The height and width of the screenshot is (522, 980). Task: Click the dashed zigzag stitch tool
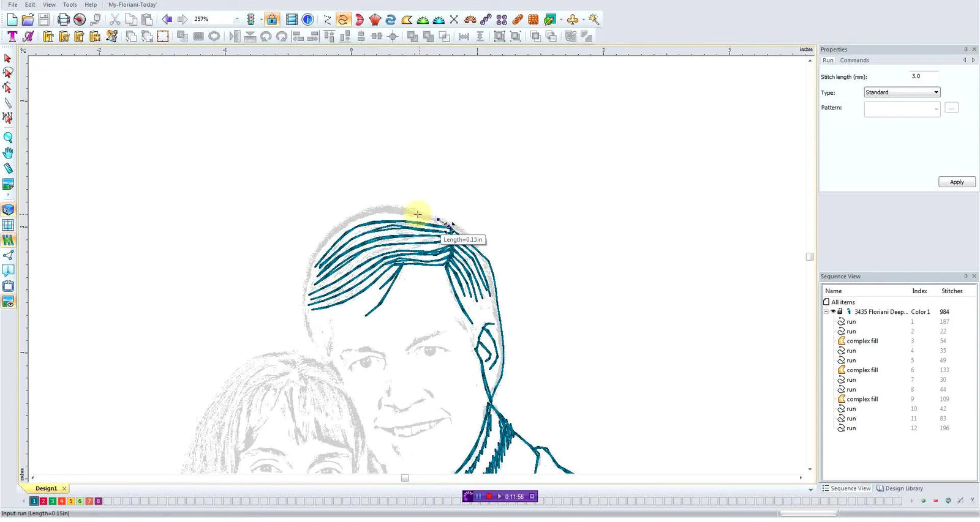(327, 20)
